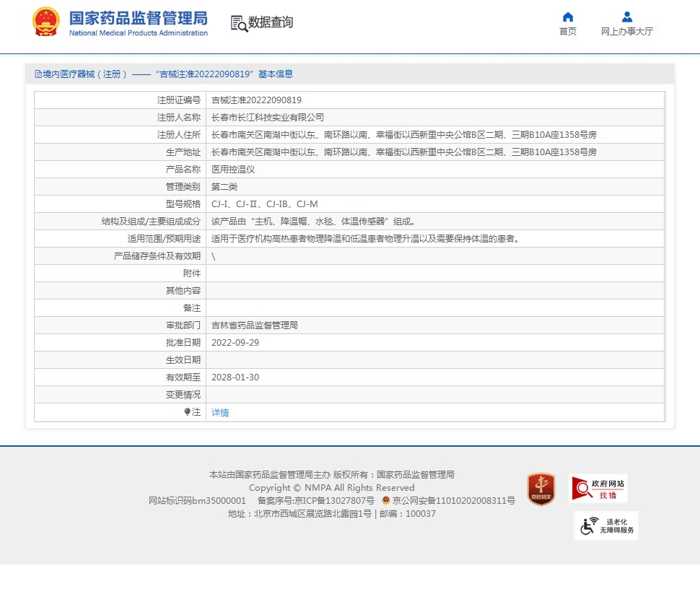700x607 pixels.
Task: Click the police shield icon by 京公网安备
Action: (386, 500)
